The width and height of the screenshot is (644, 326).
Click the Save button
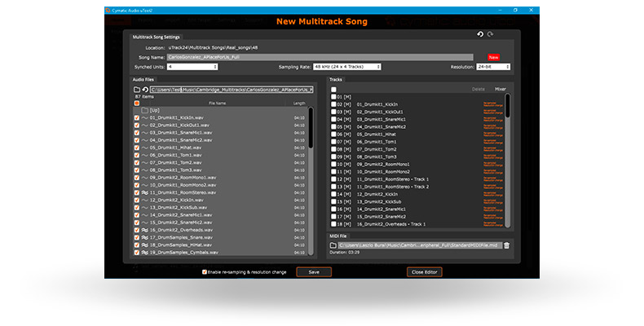click(314, 272)
